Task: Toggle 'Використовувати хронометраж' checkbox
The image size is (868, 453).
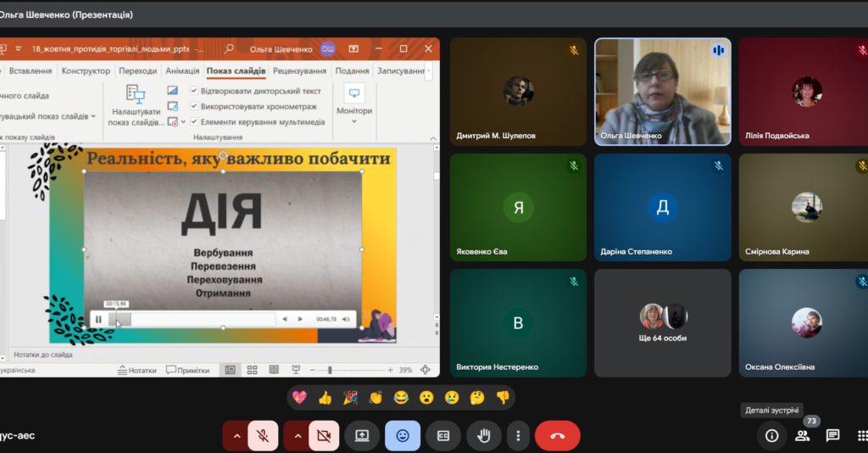Action: pos(194,106)
